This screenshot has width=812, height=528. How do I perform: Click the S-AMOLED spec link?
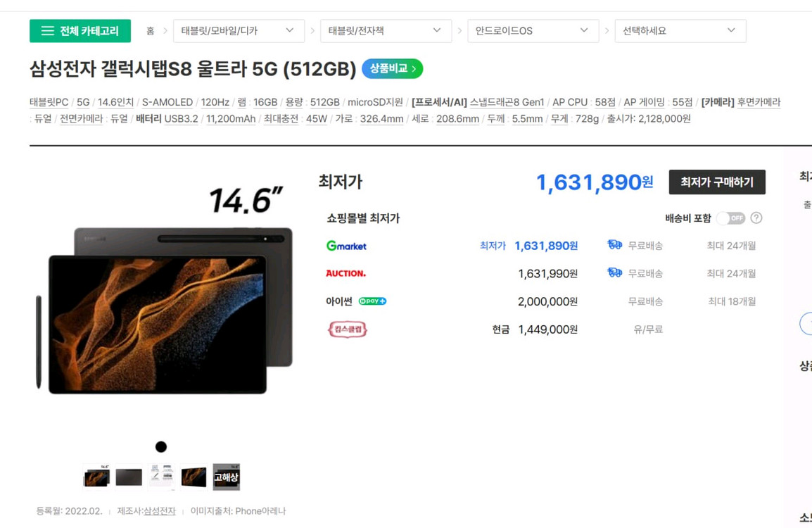[167, 103]
